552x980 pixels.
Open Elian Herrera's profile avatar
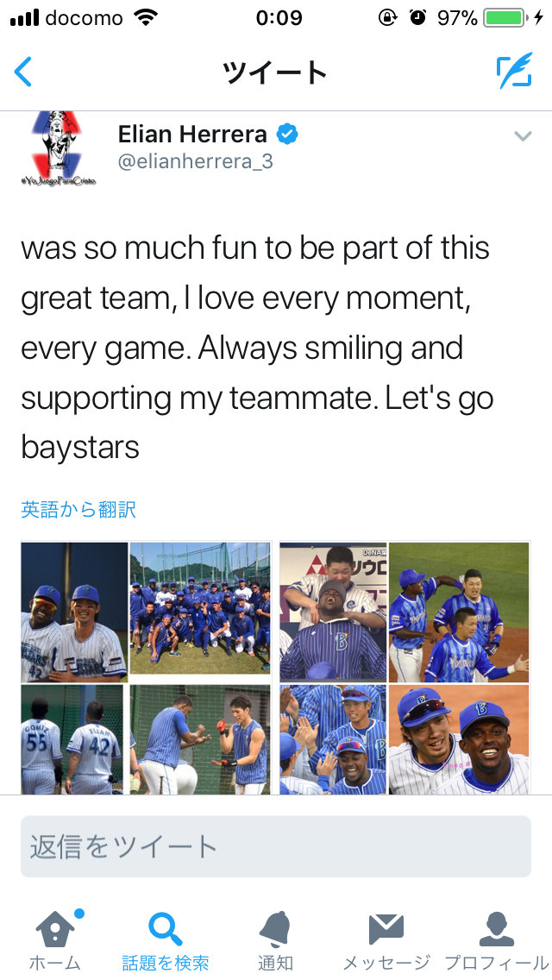tap(59, 148)
